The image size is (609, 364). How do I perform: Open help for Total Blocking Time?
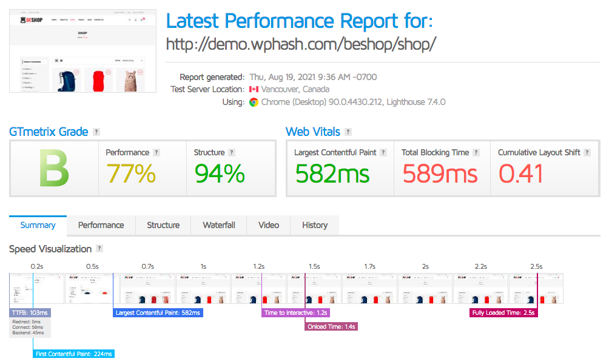(476, 153)
